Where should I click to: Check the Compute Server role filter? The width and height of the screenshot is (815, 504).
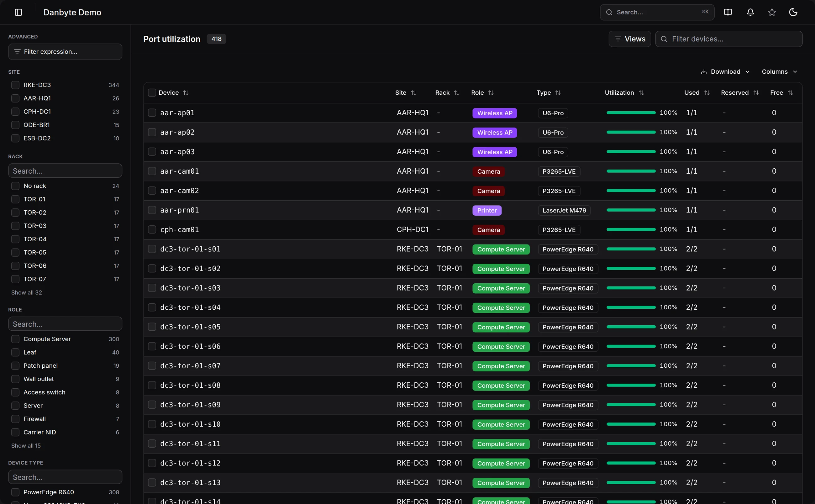[15, 339]
